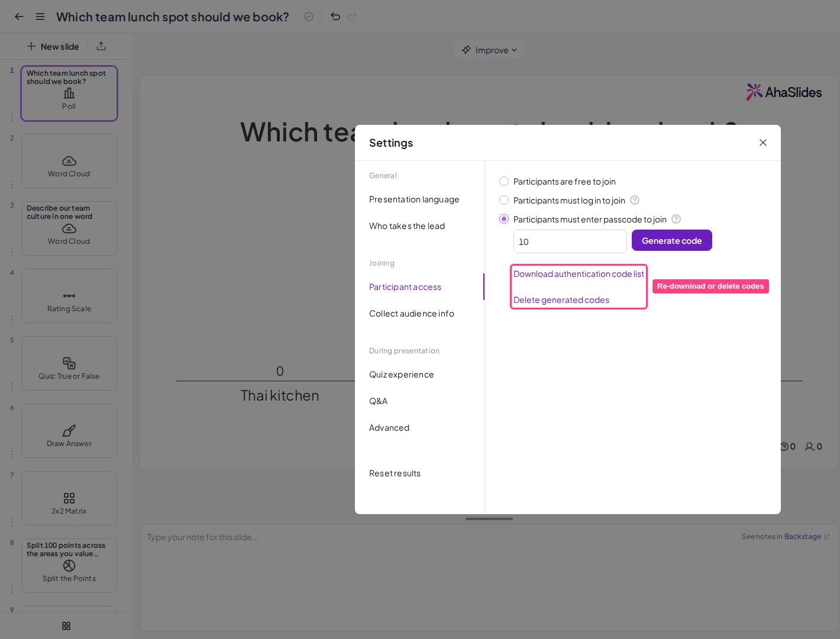Open Q&A settings section
This screenshot has width=840, height=639.
point(379,401)
